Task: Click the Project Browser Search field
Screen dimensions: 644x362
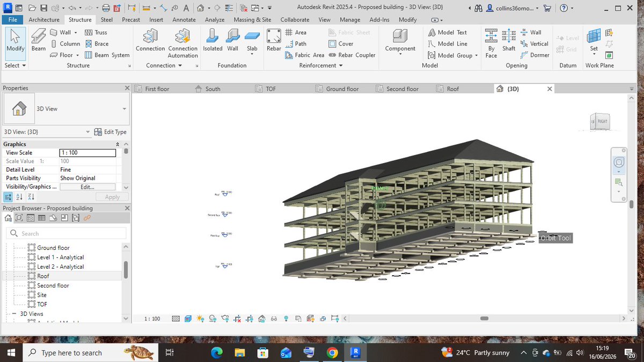Action: point(67,233)
